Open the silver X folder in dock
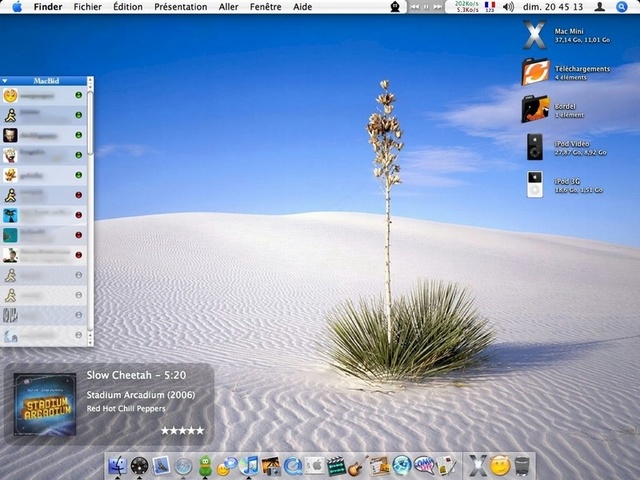 (x=478, y=466)
